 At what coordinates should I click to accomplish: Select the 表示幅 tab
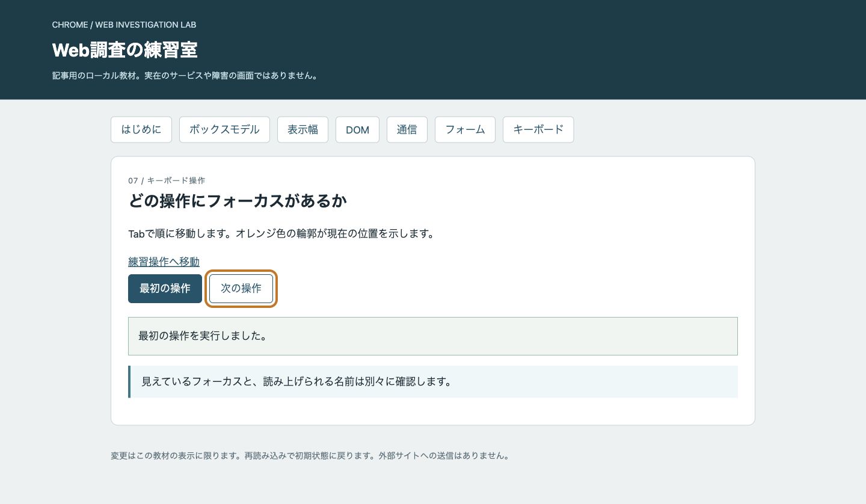[302, 129]
